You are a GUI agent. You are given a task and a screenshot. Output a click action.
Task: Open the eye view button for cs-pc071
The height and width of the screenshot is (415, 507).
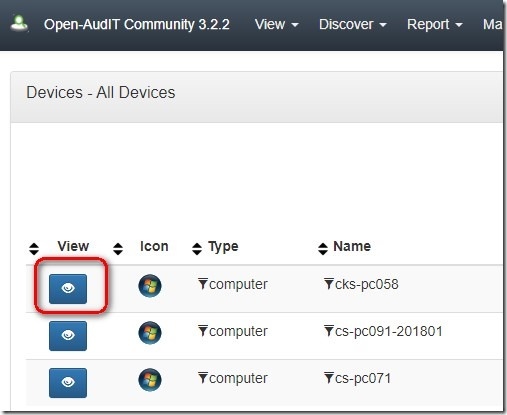(x=68, y=383)
